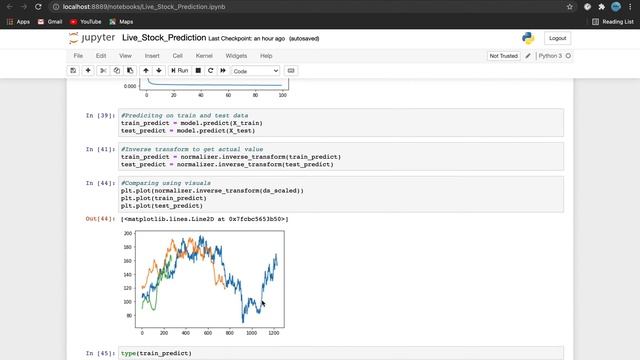Viewport: 640px width, 360px height.
Task: Click the Python 3 kernel indicator circle
Action: (x=568, y=56)
